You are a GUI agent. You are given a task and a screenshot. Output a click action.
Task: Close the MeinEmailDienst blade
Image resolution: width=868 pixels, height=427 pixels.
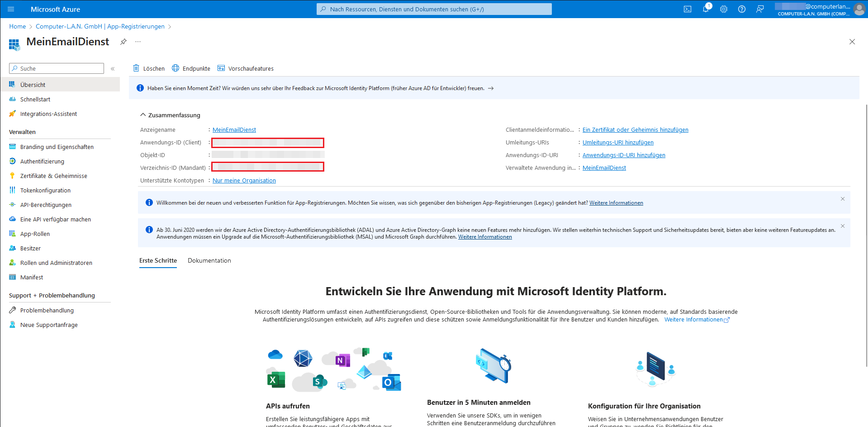[852, 42]
